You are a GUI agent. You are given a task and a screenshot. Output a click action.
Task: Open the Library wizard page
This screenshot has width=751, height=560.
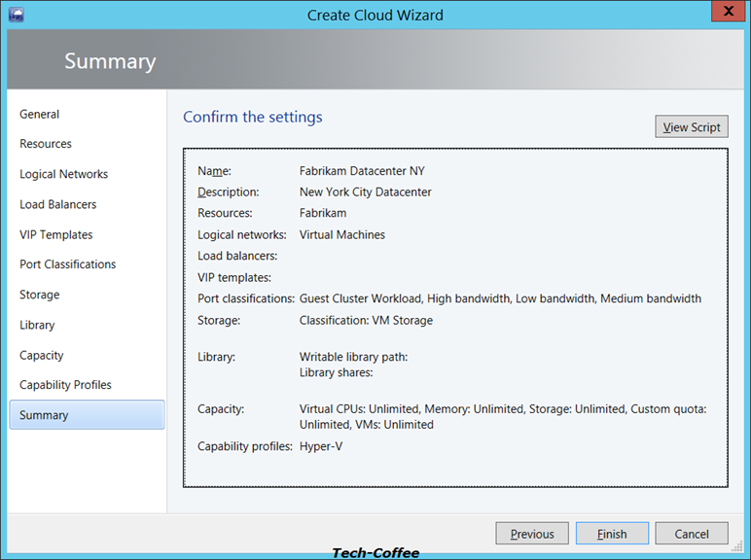click(37, 325)
